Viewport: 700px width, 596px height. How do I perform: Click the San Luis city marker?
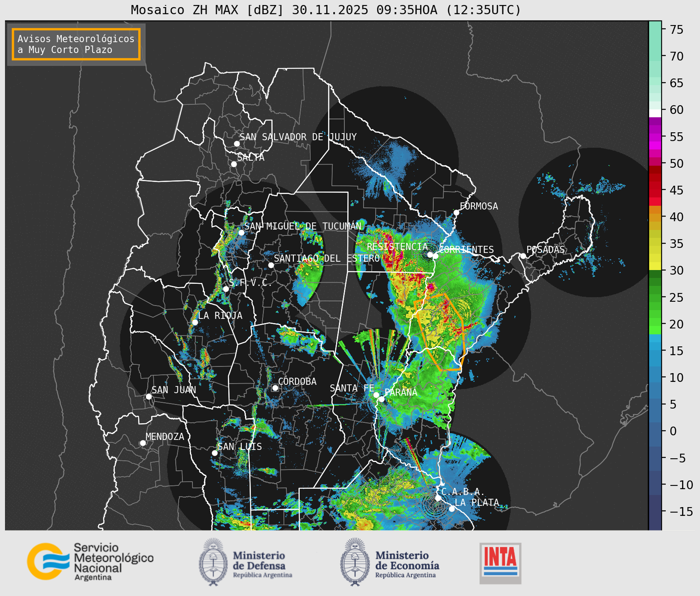tap(215, 453)
